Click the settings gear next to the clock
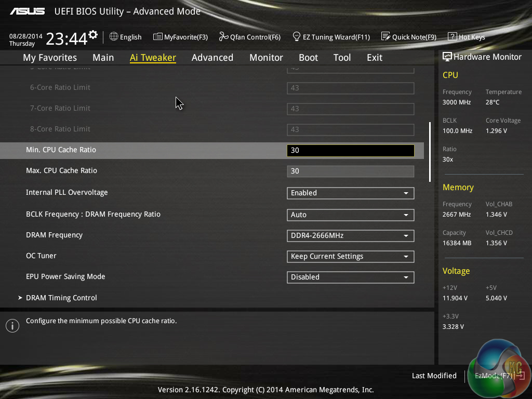 [x=93, y=35]
